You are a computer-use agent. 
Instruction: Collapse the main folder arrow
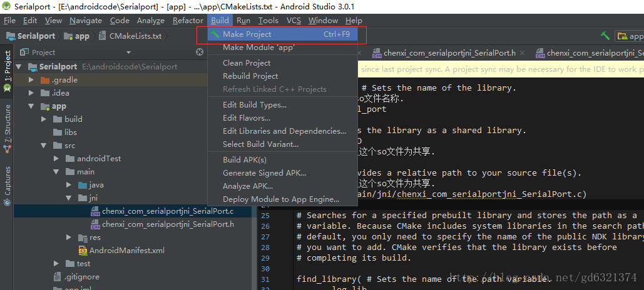tap(56, 171)
